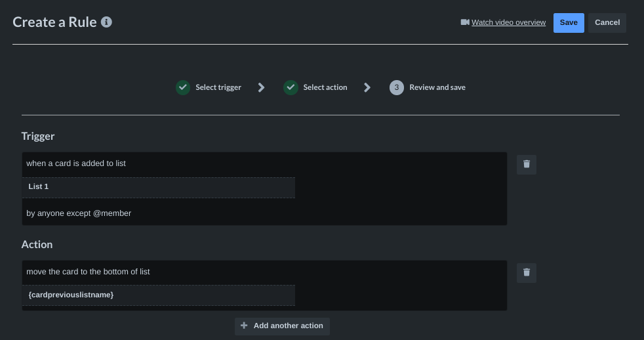The image size is (644, 340).
Task: Click the step 3 number badge
Action: (396, 87)
